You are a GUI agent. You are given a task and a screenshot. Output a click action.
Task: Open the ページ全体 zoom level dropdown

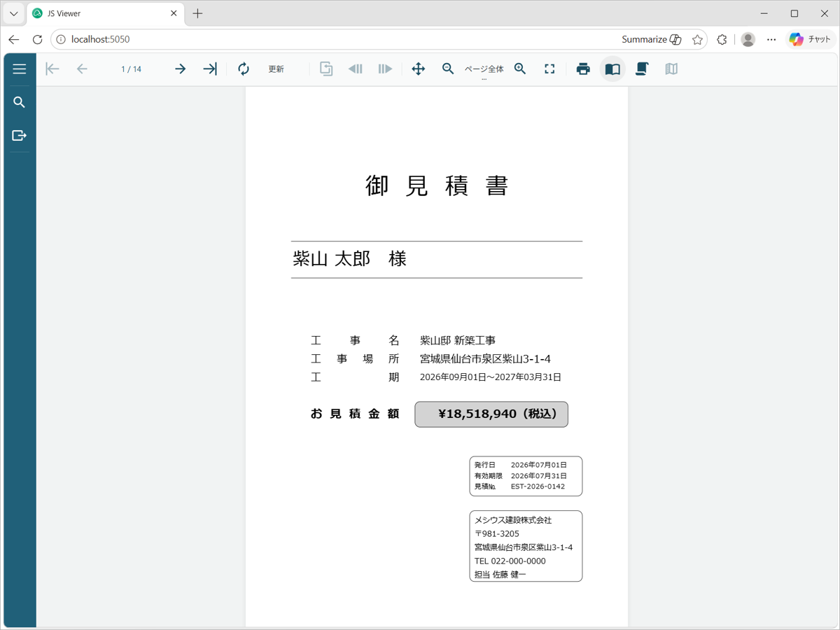point(484,69)
